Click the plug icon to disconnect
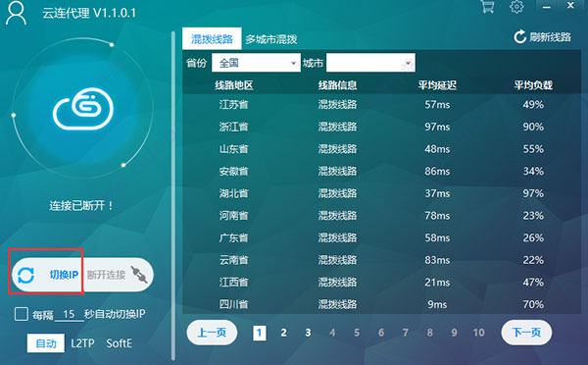The height and width of the screenshot is (365, 588). click(139, 275)
